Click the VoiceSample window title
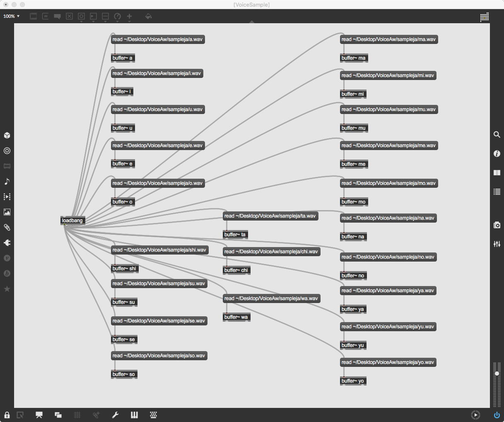 252,5
